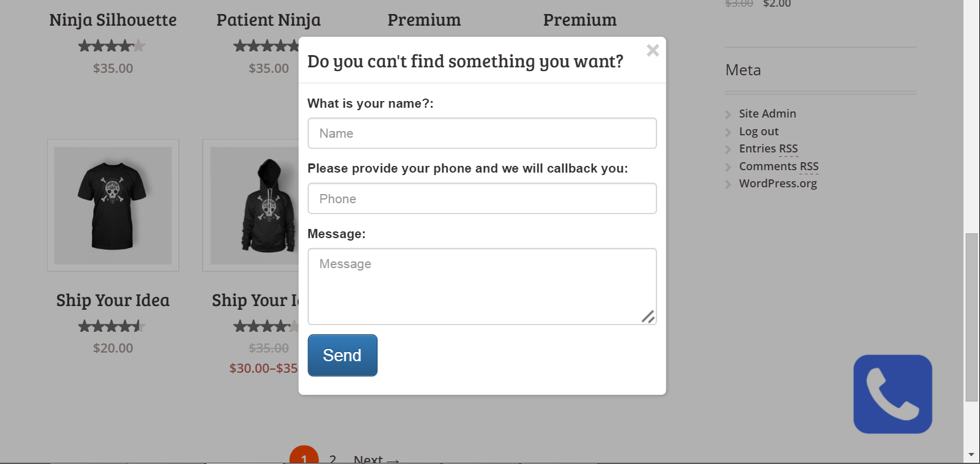The image size is (980, 464).
Task: Click the Phone input field
Action: pos(482,198)
